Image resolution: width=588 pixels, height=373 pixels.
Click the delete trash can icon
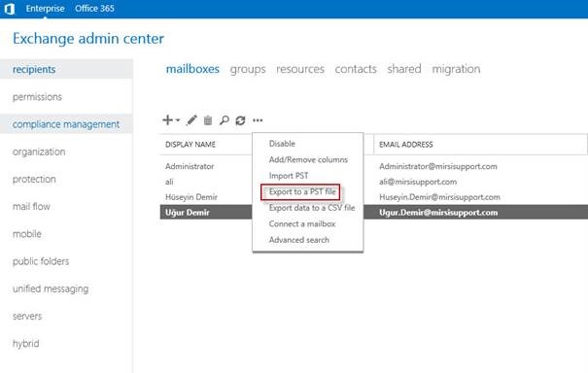[x=208, y=120]
